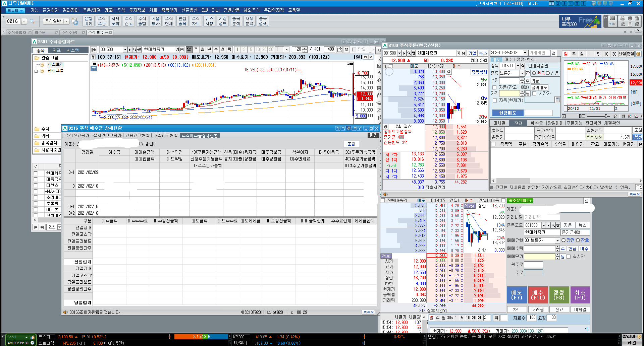Click the help question-mark icon in the 8216 window title bar
Viewport: 644px width, 346px height.
(360, 128)
